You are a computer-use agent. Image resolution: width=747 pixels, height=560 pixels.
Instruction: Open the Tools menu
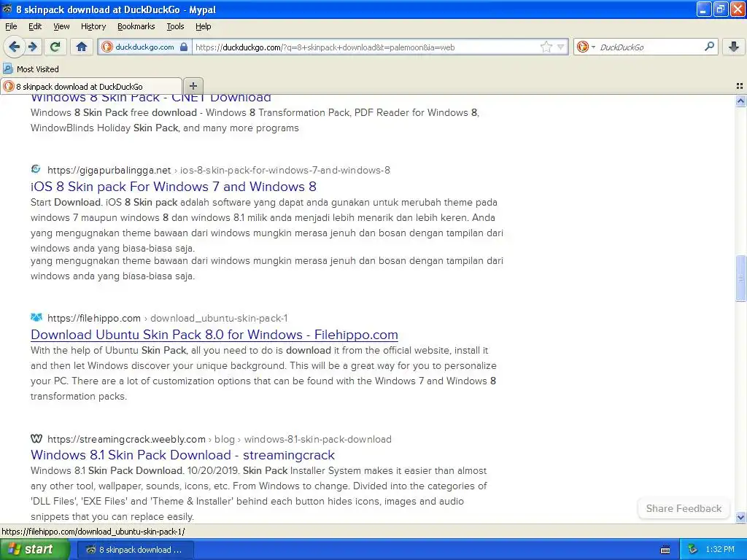[x=175, y=26]
